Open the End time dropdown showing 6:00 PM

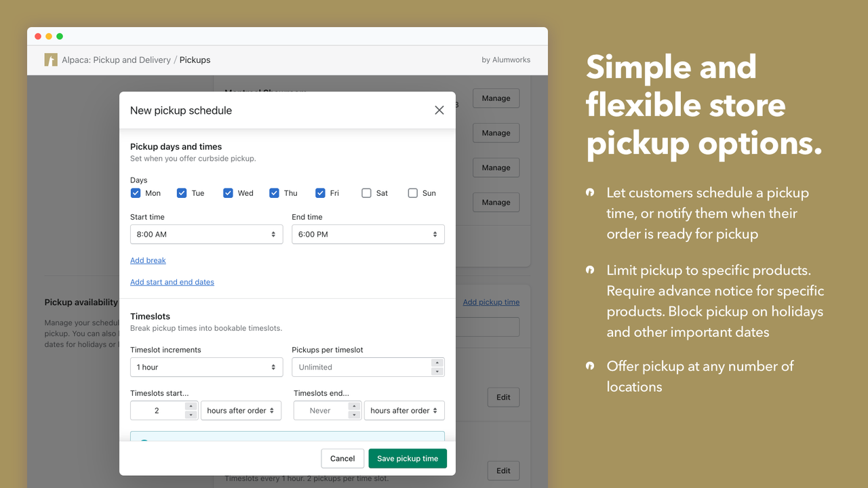pyautogui.click(x=368, y=234)
